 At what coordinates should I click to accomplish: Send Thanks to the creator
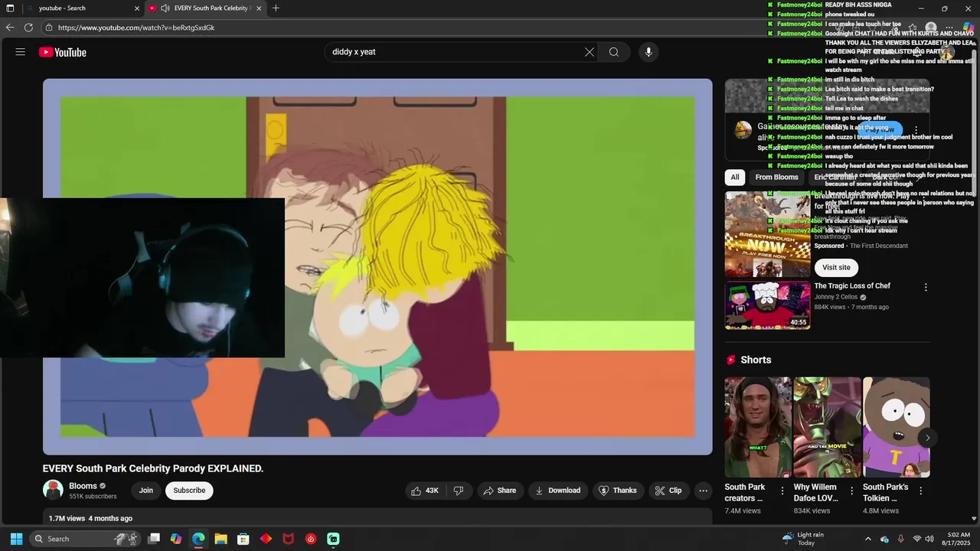tap(617, 491)
